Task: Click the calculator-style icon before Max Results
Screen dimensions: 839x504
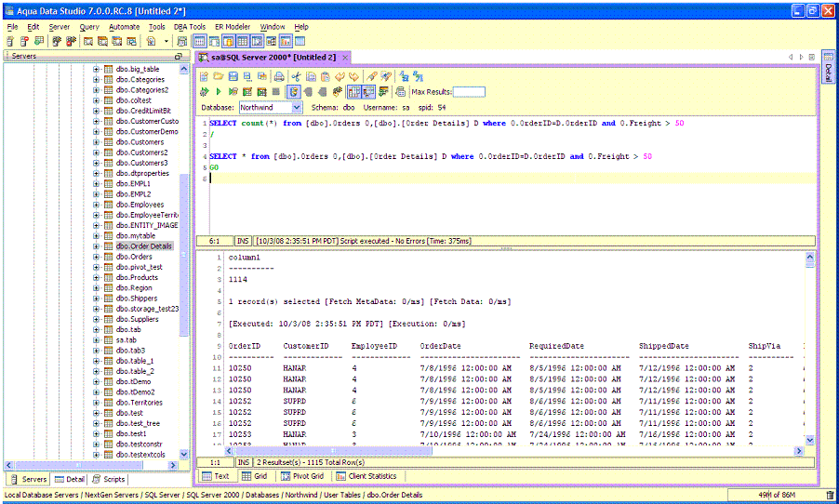Action: [400, 92]
